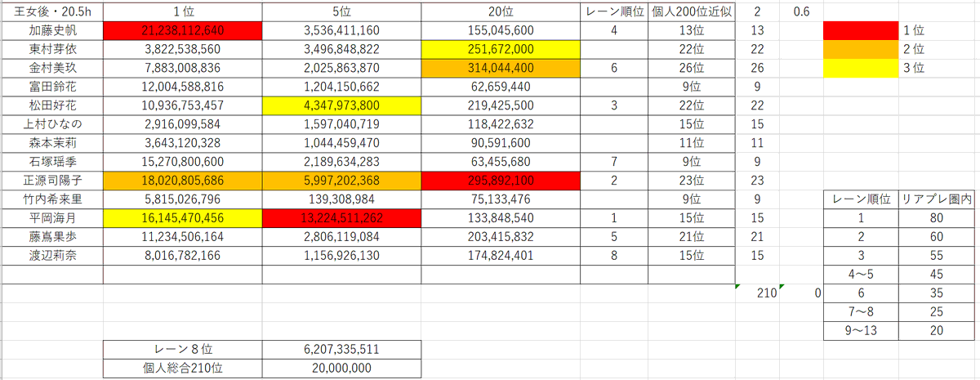Select the cell 7,883,008,836
The image size is (980, 380).
183,68
